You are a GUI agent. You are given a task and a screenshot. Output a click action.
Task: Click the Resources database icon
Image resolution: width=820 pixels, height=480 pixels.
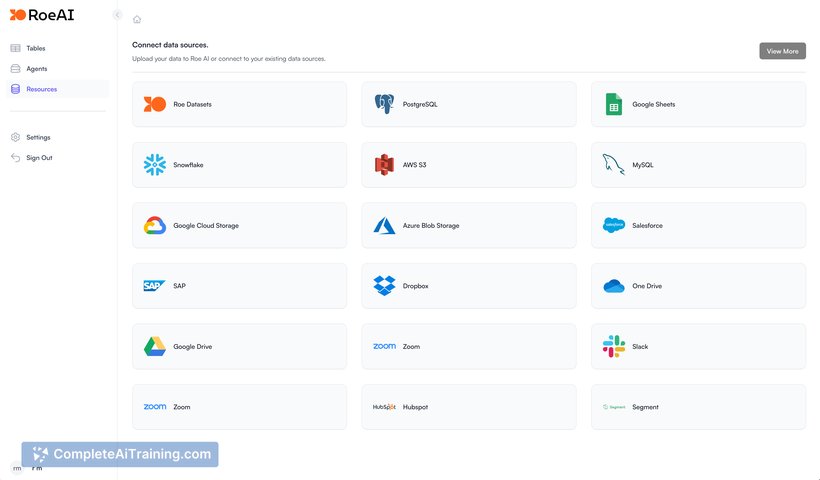click(16, 89)
